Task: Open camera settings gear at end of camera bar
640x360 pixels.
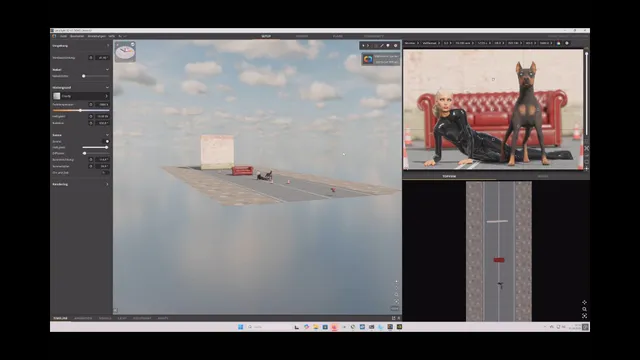Action: [x=567, y=43]
